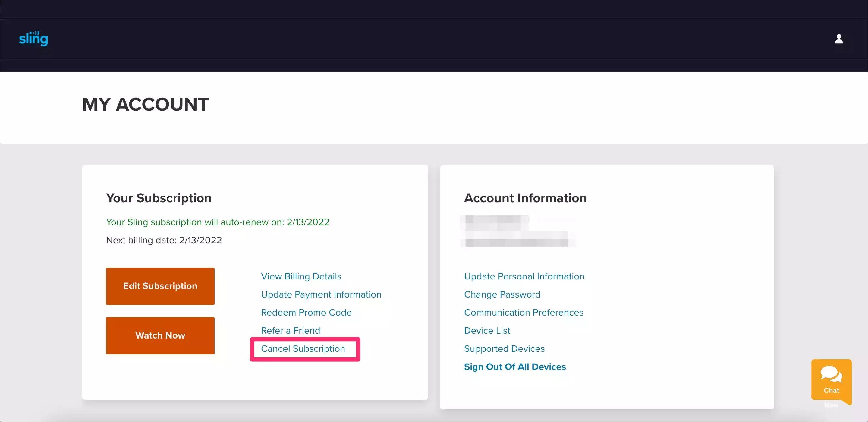Click Sign Out Of All Devices
This screenshot has width=868, height=422.
coord(514,367)
